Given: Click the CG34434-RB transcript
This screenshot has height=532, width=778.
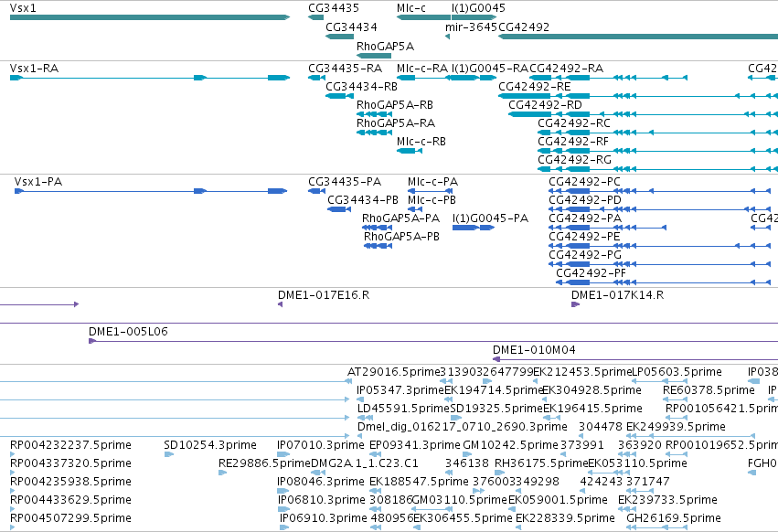Looking at the screenshot, I should pos(339,96).
